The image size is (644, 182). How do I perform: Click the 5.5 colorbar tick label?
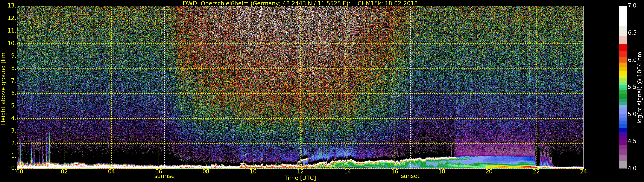point(632,87)
